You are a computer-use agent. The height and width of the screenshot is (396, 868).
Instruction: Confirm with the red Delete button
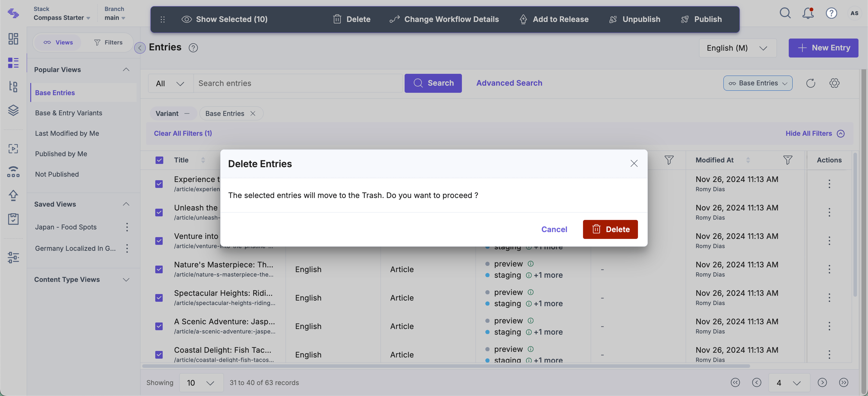click(x=610, y=229)
